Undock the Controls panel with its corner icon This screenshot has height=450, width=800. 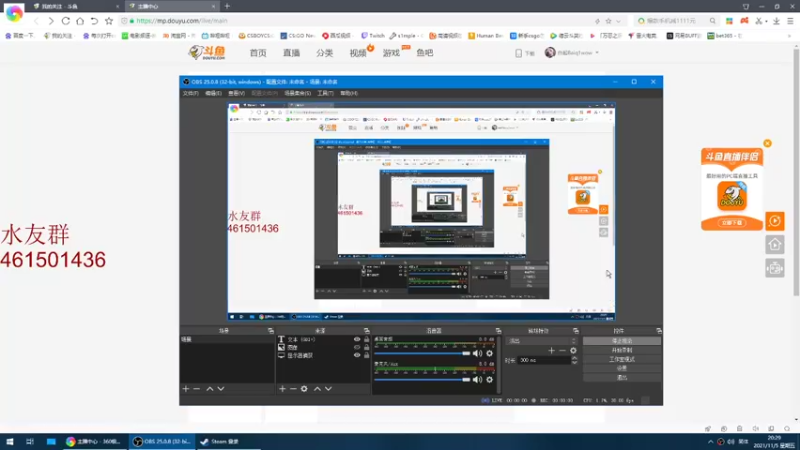659,331
